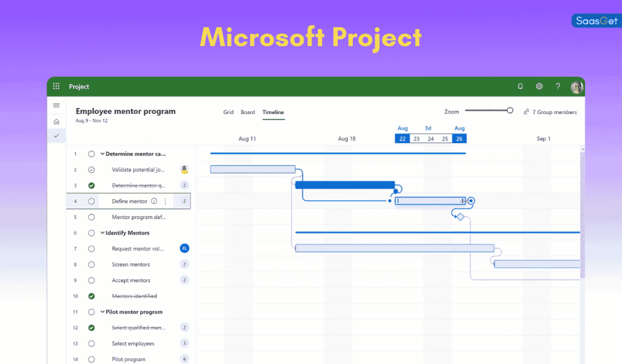Open assignee count badge on Determine mentor q...
The image size is (622, 364).
coord(185,185)
